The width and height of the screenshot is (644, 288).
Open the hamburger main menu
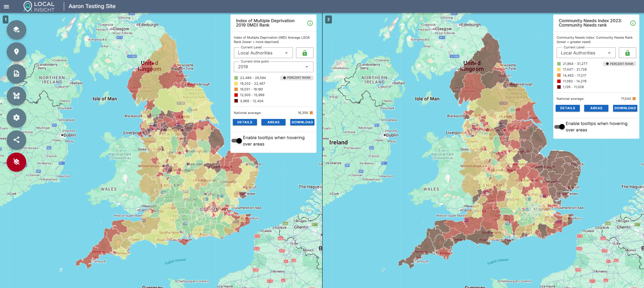(6, 6)
